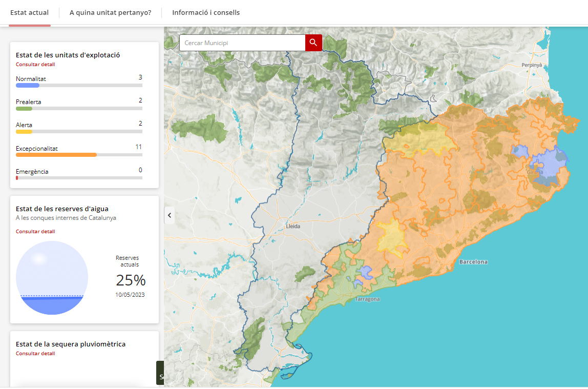Click the red municipality search icon
Viewport: 588px width, 389px height.
(313, 43)
